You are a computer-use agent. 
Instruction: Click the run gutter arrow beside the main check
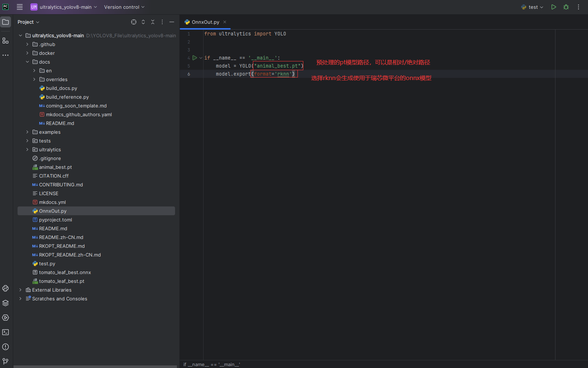[195, 58]
